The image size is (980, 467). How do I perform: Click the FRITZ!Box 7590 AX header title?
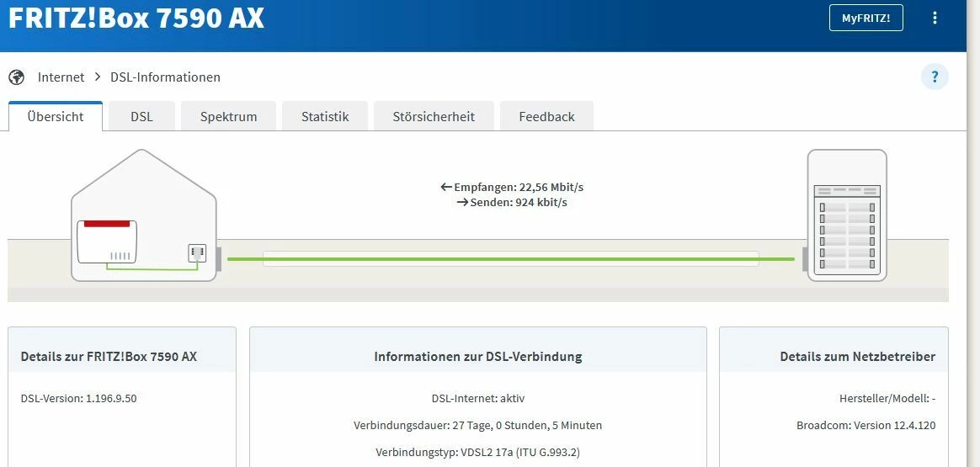point(136,19)
